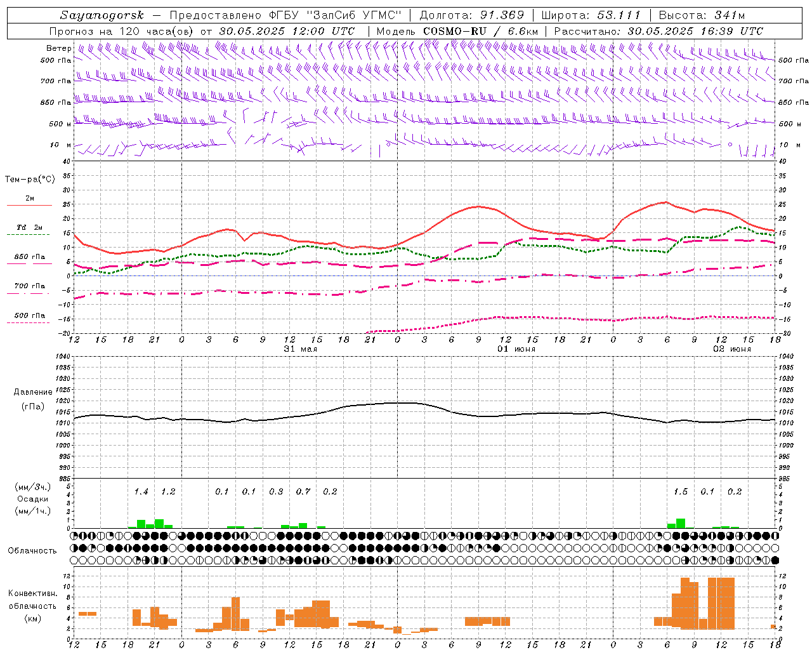Click the "Модель COSMO-RU / 6.6км" text
The image size is (812, 650).
coord(457,31)
